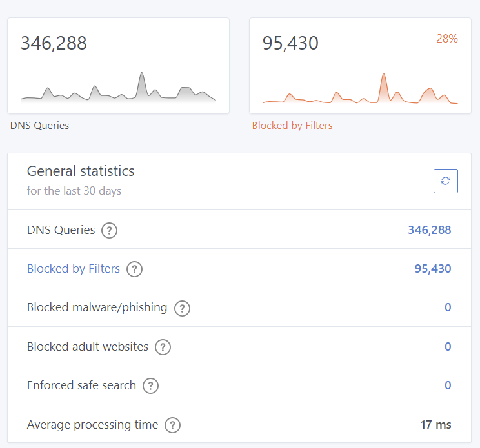The height and width of the screenshot is (448, 480).
Task: Open the 95,430 blocked value in table
Action: click(x=433, y=269)
